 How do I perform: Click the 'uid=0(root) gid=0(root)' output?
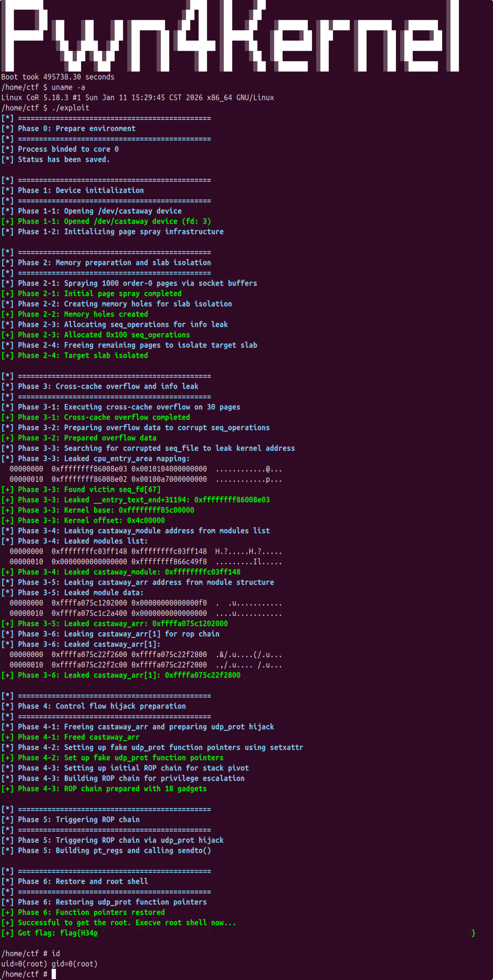[x=49, y=964]
